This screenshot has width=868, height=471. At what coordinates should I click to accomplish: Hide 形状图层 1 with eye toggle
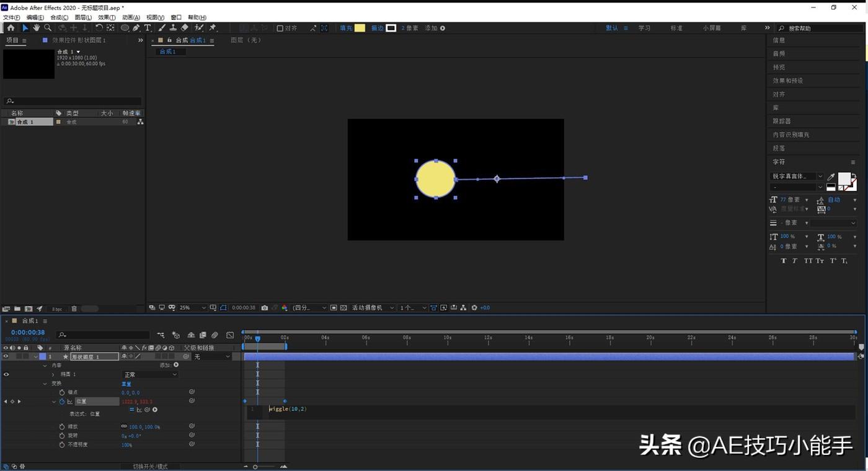pyautogui.click(x=6, y=356)
